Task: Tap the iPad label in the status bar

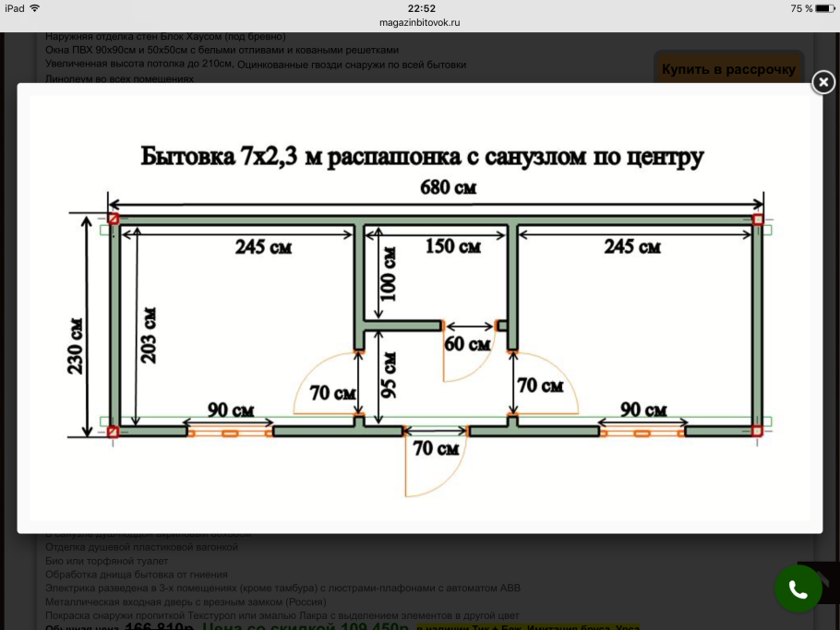Action: 14,7
